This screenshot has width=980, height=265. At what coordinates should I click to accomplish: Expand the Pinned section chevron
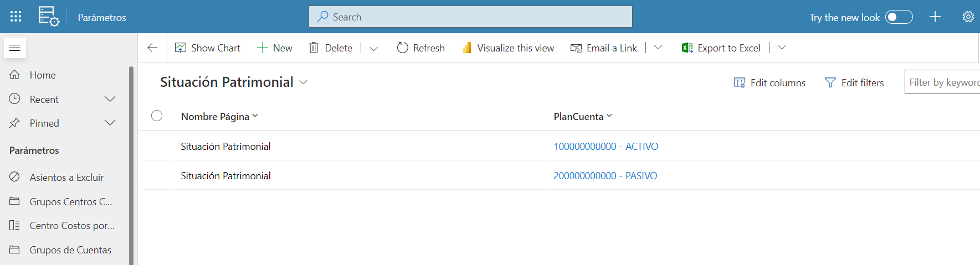[110, 123]
